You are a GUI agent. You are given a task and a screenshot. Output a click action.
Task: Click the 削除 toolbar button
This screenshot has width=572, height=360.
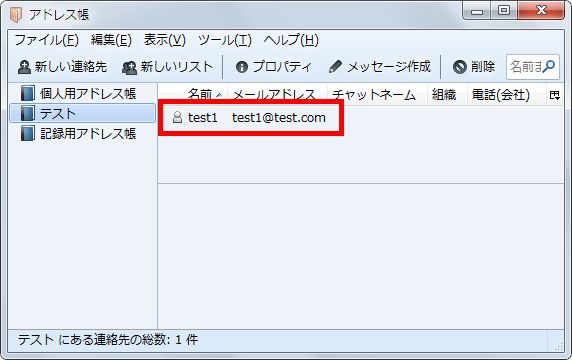pos(474,67)
